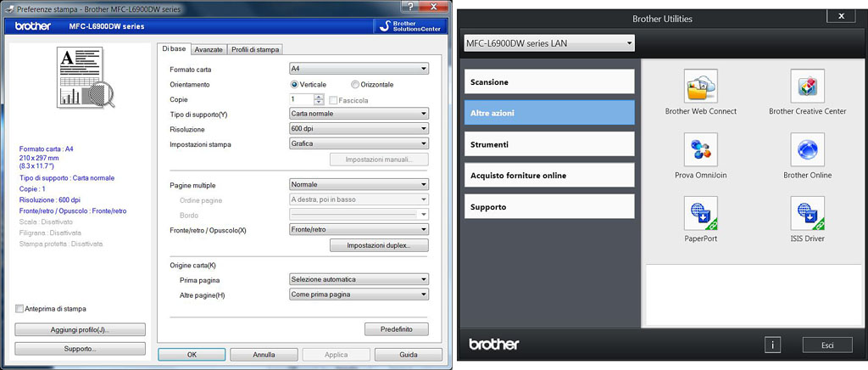Increase the Copie count with up arrow

[319, 97]
